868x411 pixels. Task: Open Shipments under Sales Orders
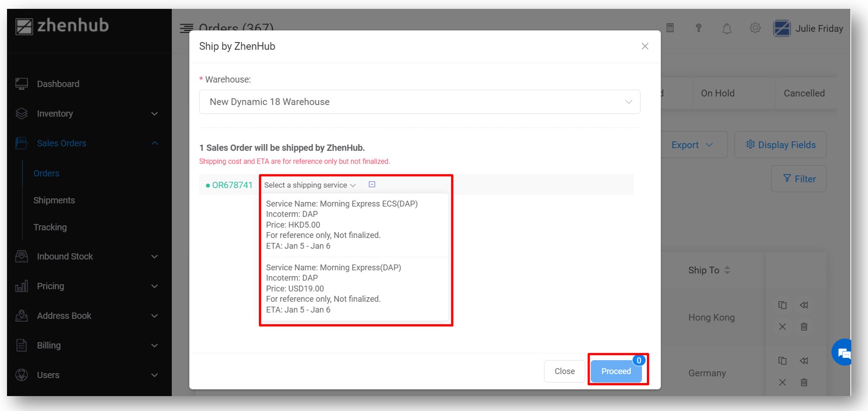point(54,200)
